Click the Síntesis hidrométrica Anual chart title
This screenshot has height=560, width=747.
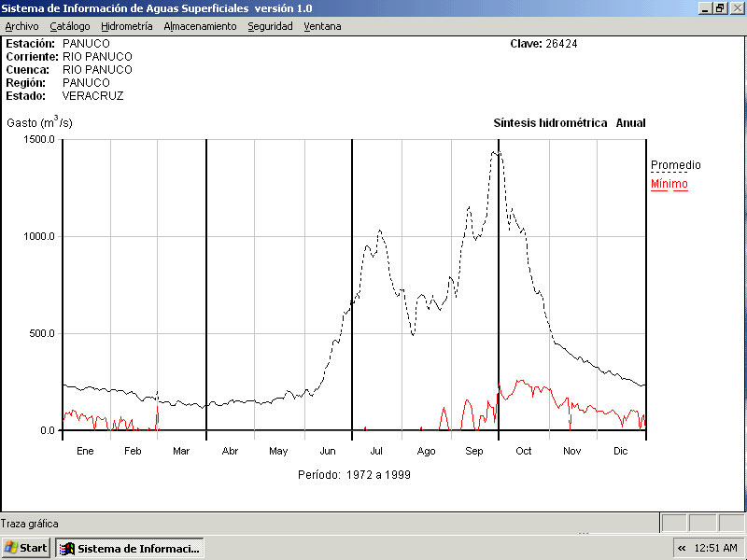569,123
